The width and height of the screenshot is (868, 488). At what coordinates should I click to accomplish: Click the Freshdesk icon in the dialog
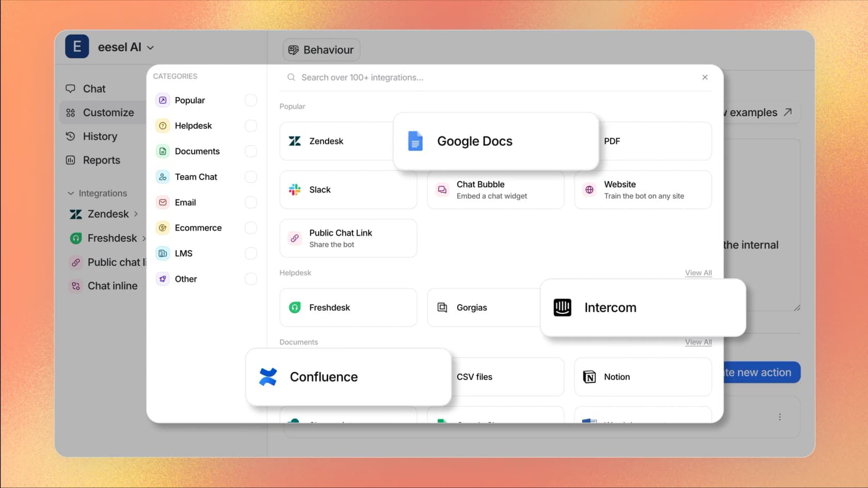pos(295,307)
